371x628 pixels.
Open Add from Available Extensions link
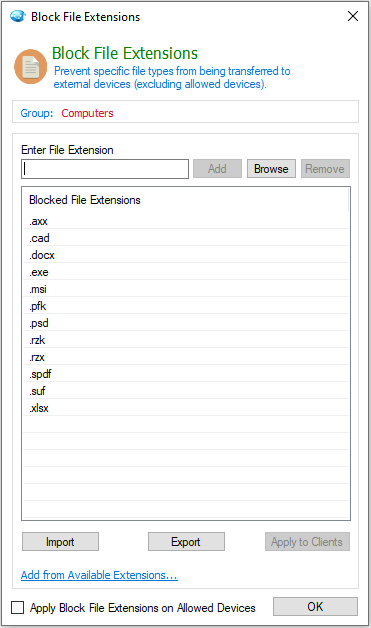point(99,575)
